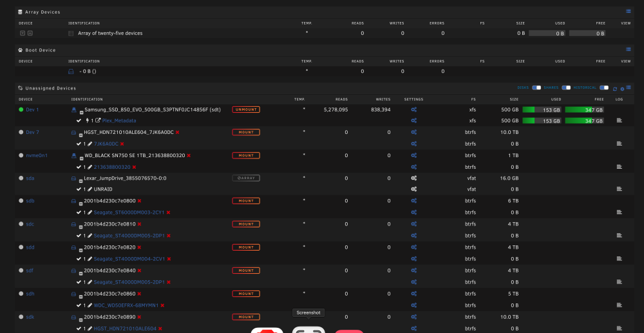Viewport: 644px width, 333px height.
Task: Click Seagate_ST4000DM004-2CV1 mount point name
Action: [129, 259]
